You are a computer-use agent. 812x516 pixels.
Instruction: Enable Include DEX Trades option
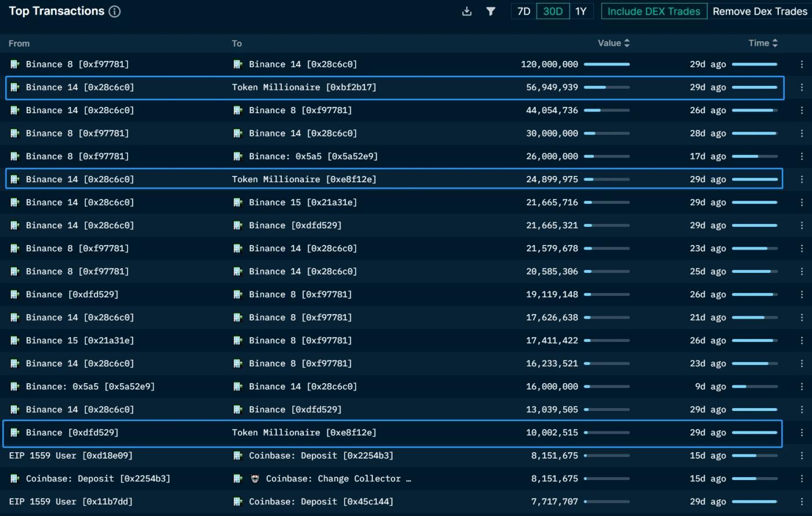pos(654,11)
